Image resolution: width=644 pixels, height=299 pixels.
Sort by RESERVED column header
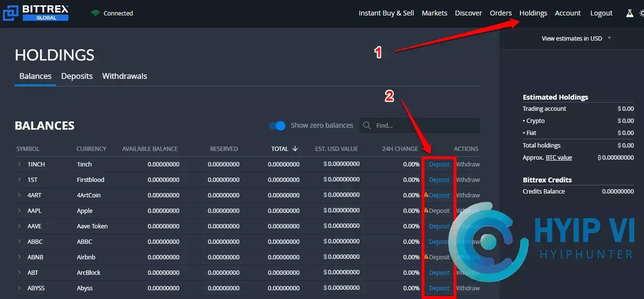click(x=224, y=149)
